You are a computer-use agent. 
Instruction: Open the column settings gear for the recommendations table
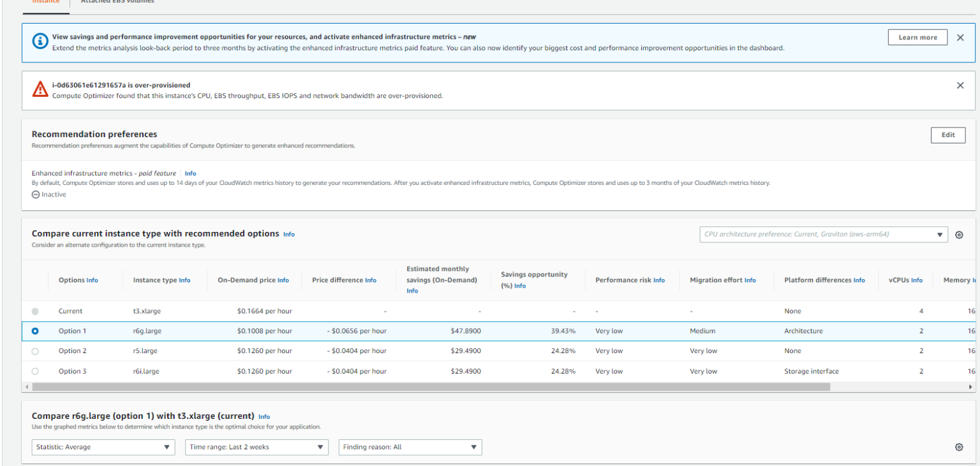pyautogui.click(x=959, y=235)
